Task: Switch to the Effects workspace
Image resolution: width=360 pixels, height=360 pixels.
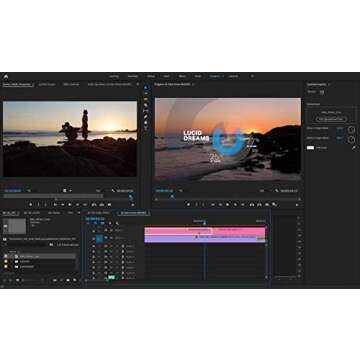Action: point(182,76)
